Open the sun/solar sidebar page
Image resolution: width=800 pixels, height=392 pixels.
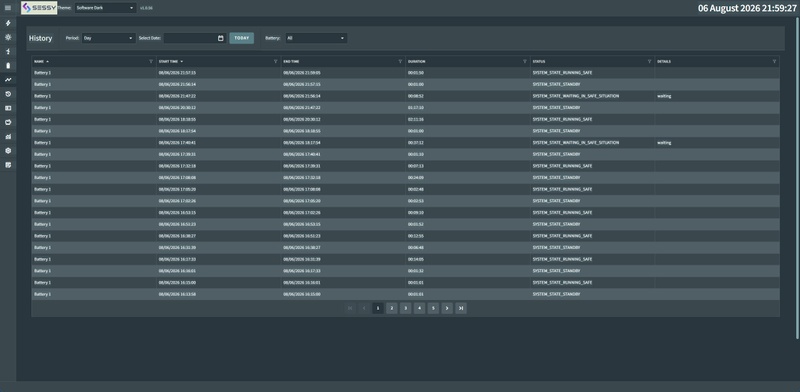8,37
